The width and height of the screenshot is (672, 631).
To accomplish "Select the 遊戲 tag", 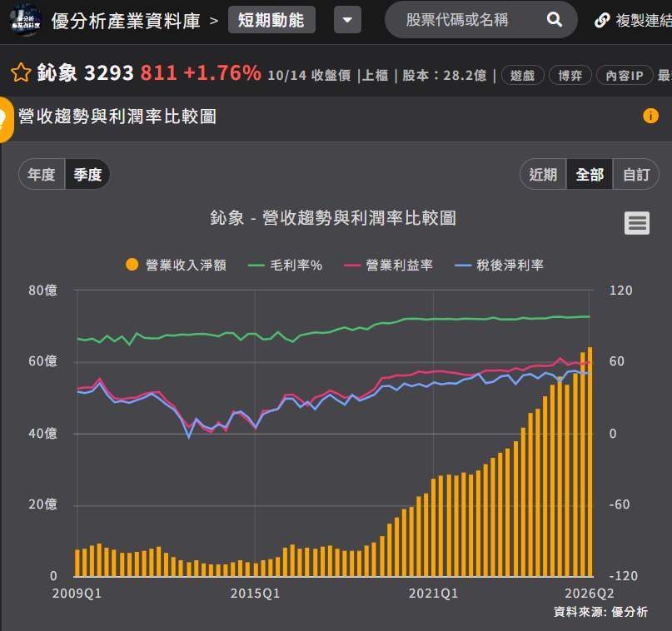I will [x=522, y=76].
